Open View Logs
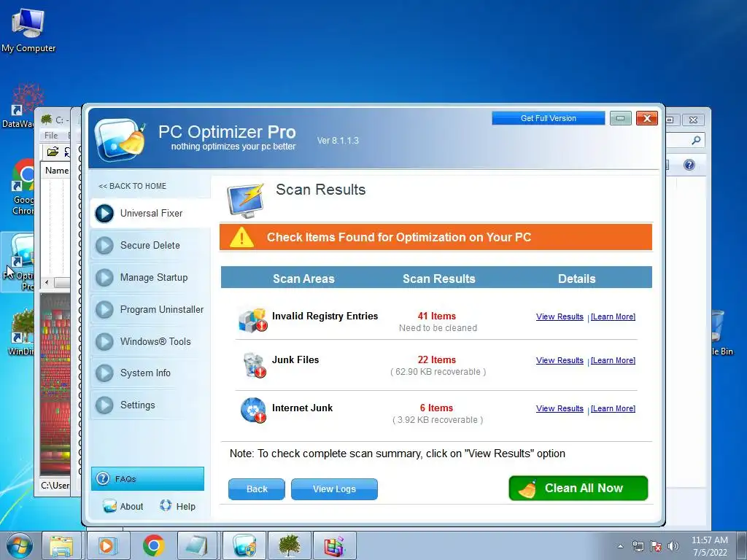Image resolution: width=747 pixels, height=560 pixels. coord(334,489)
